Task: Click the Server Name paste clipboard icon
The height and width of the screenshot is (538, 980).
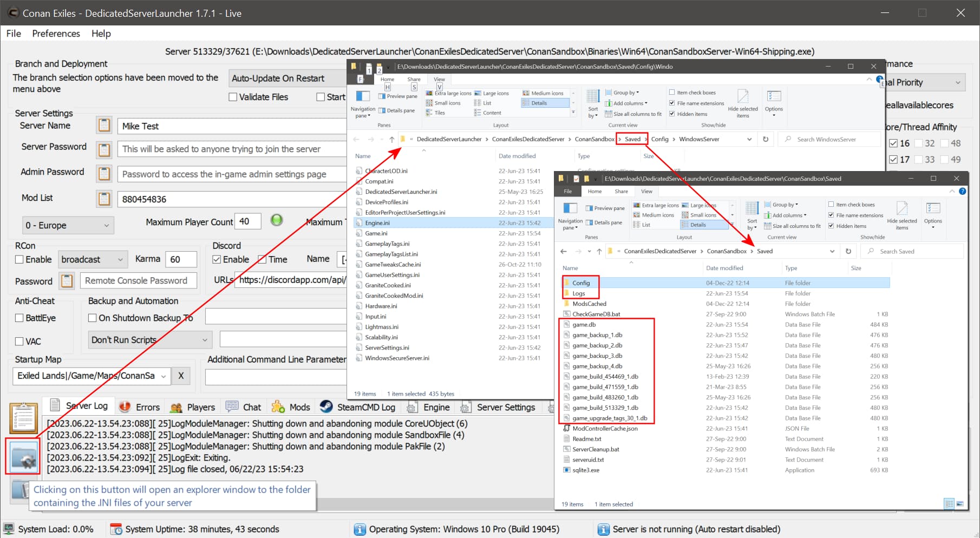Action: (x=104, y=126)
